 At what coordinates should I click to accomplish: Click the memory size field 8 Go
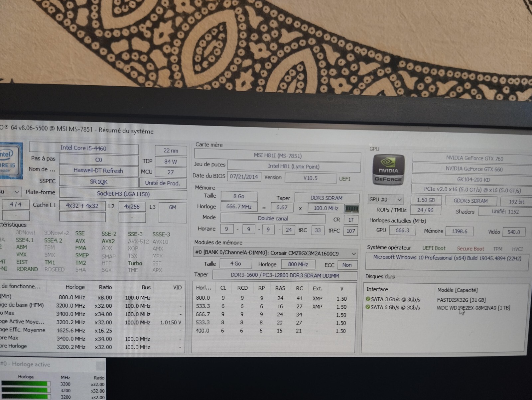(x=239, y=196)
